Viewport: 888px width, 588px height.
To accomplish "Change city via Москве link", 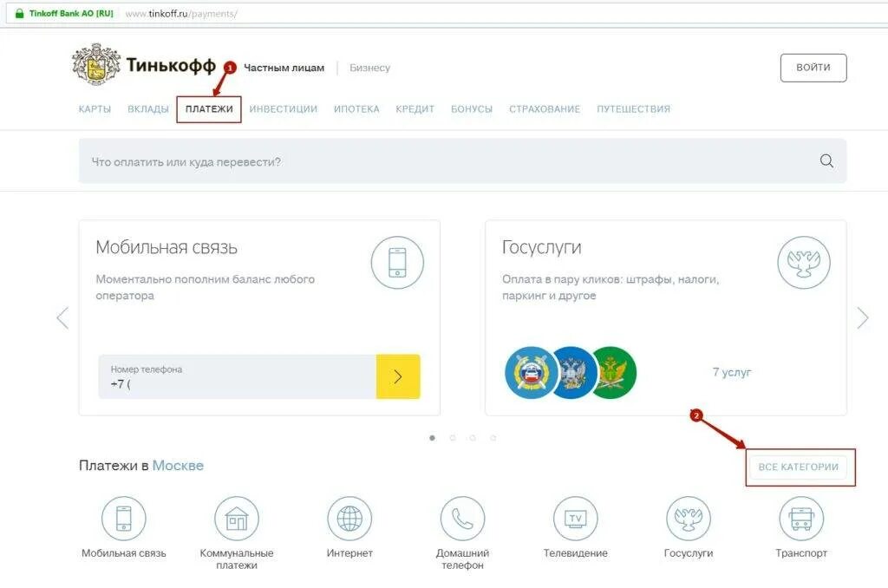I will pyautogui.click(x=178, y=465).
